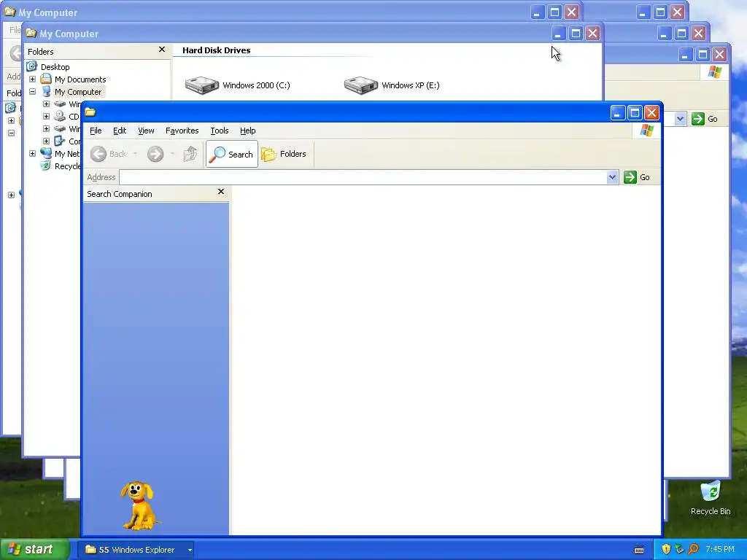
Task: Close the Search Companion pane
Action: click(x=220, y=192)
